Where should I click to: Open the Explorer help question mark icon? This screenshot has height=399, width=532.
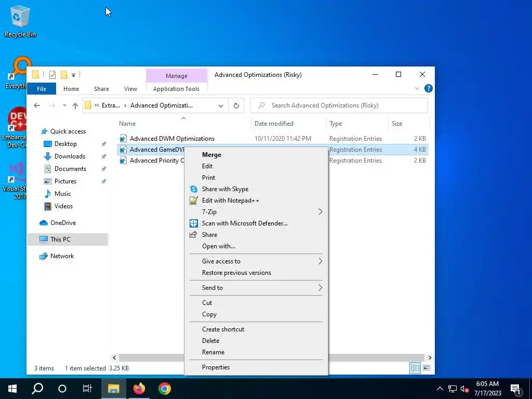point(428,88)
